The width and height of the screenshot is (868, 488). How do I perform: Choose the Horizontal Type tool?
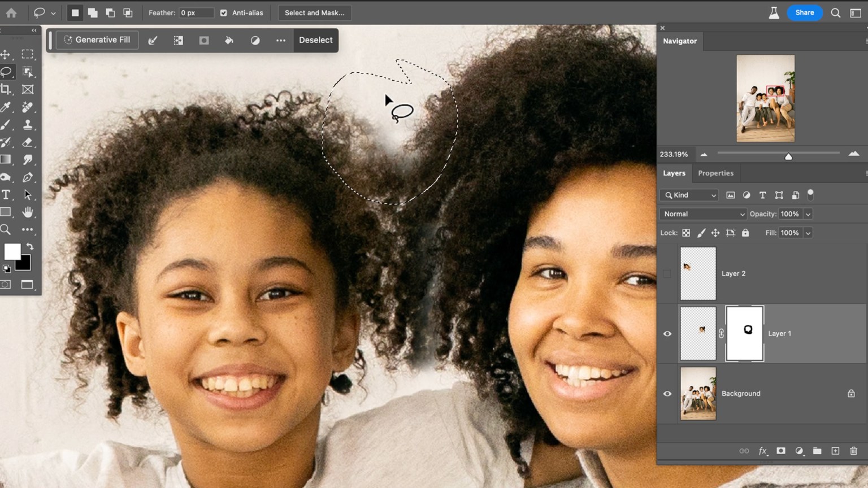pos(6,195)
